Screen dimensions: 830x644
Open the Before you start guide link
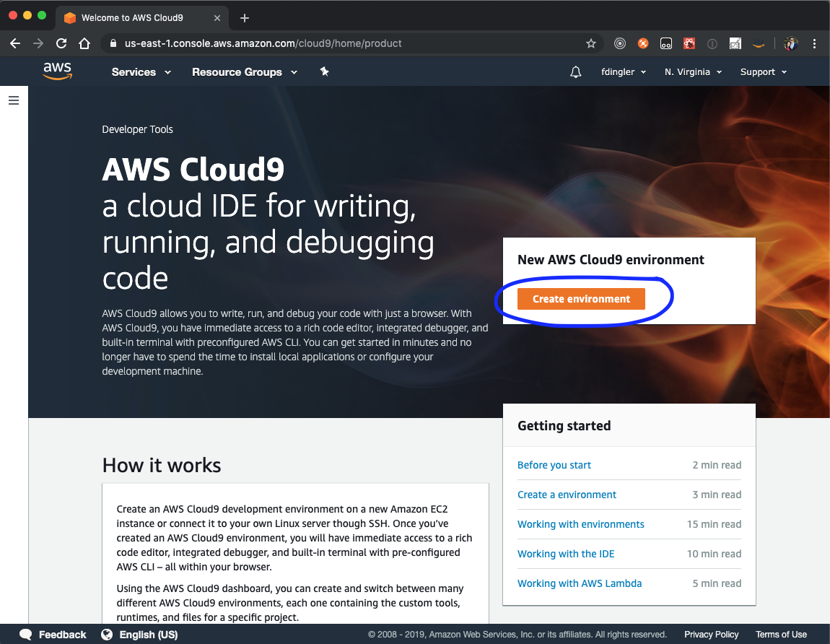(554, 465)
